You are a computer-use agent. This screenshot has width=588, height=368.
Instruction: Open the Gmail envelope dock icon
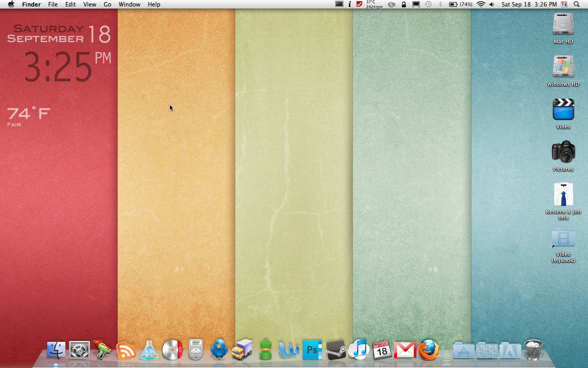405,350
